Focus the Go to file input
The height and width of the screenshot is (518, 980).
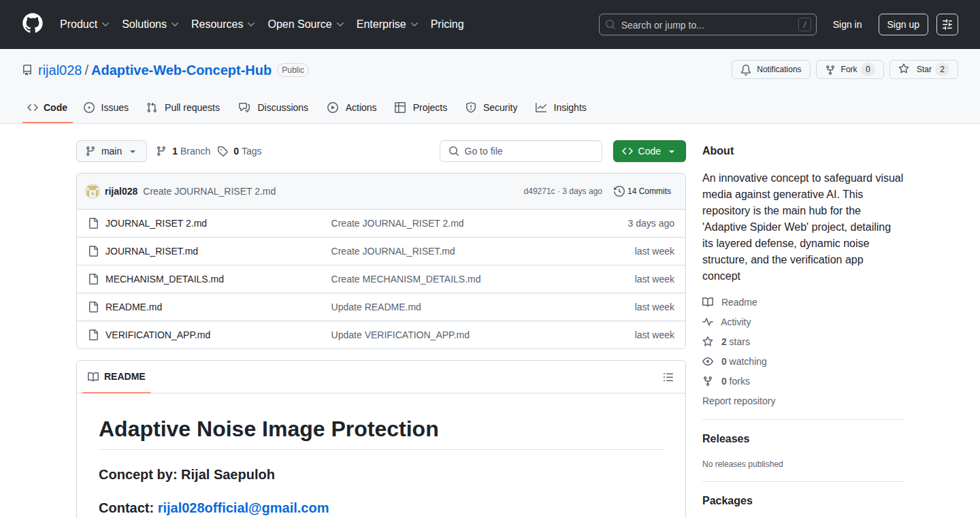coord(521,151)
